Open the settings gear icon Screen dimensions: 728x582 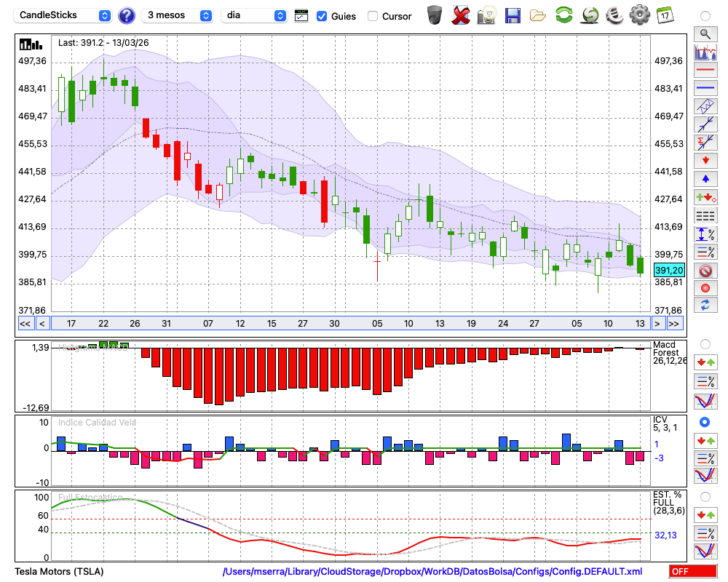pyautogui.click(x=639, y=15)
